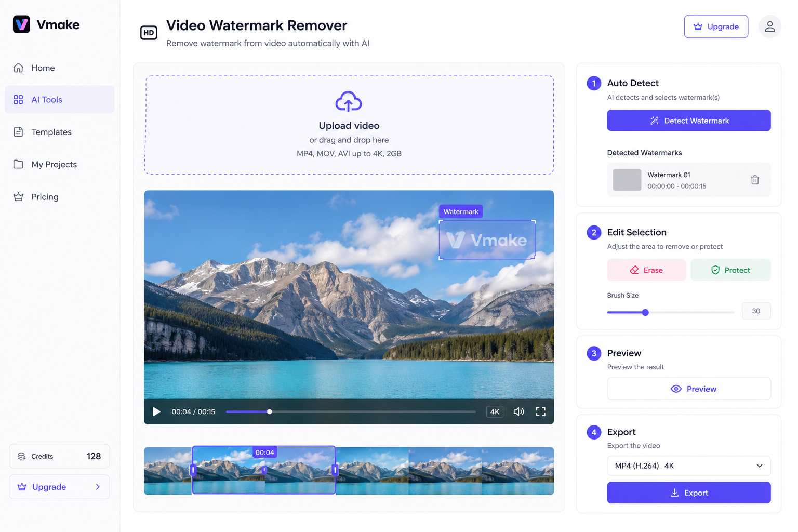Click the top-right Upgrade button
This screenshot has width=798, height=532.
pos(716,26)
